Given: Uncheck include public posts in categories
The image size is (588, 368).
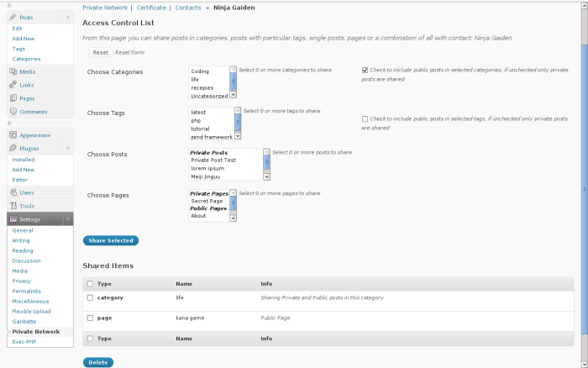Looking at the screenshot, I should 365,70.
